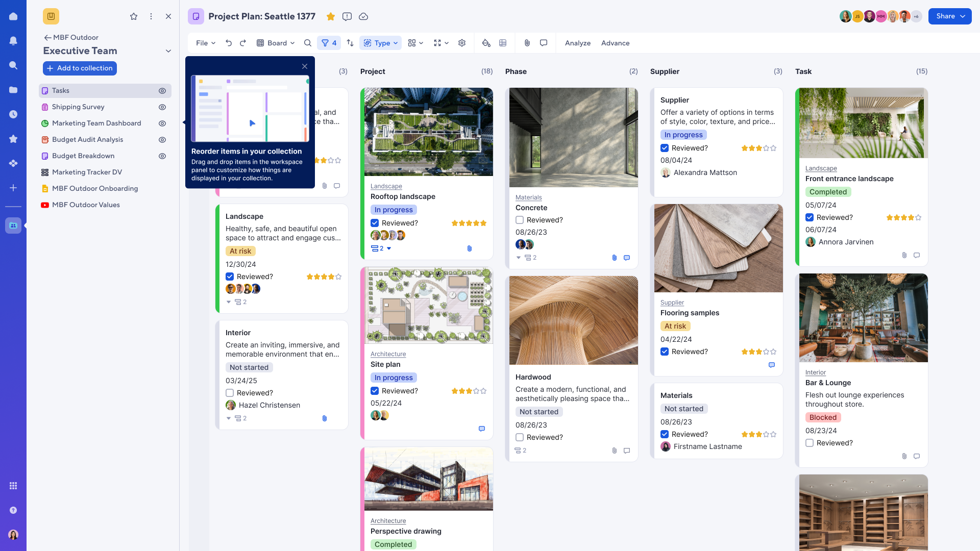Open the Bar & Lounge card image
980x551 pixels.
[x=863, y=318]
